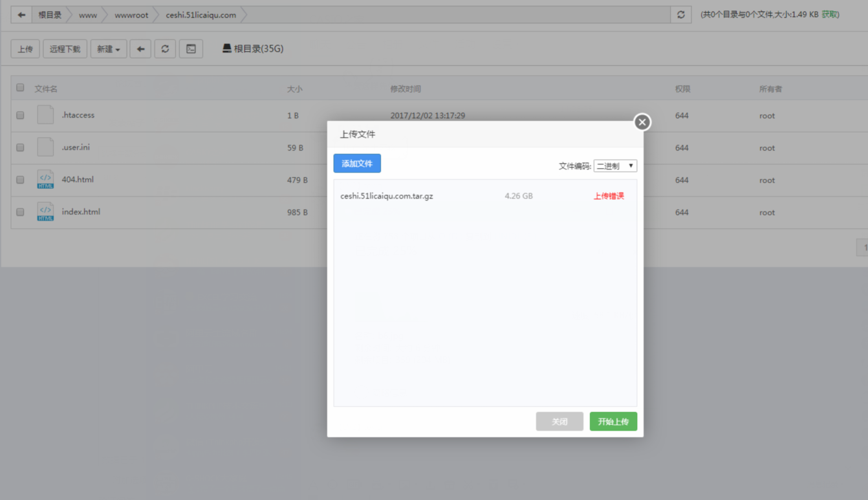Click the .user.ini file icon
The image size is (868, 500).
point(45,147)
